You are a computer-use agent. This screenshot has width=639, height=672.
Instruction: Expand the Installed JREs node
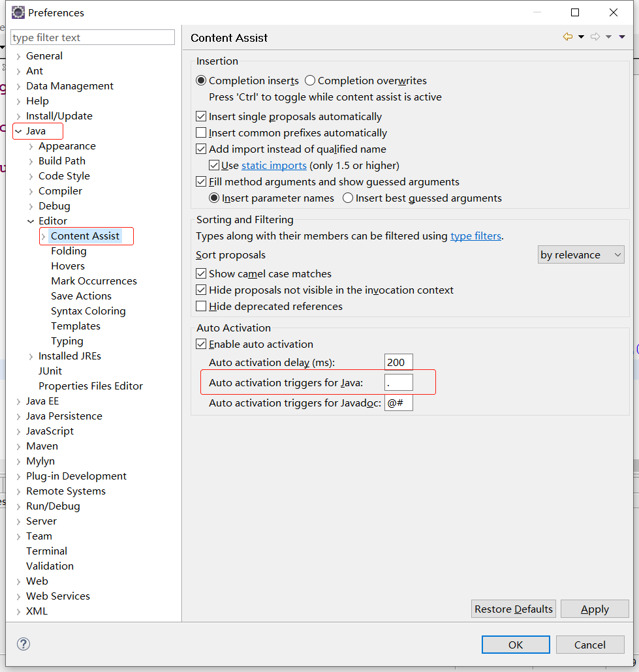coord(31,356)
